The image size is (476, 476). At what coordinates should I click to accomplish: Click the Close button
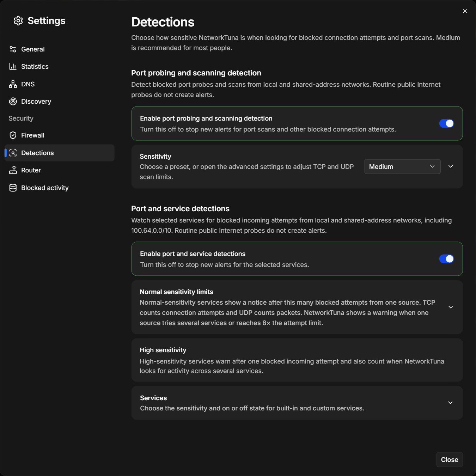450,459
